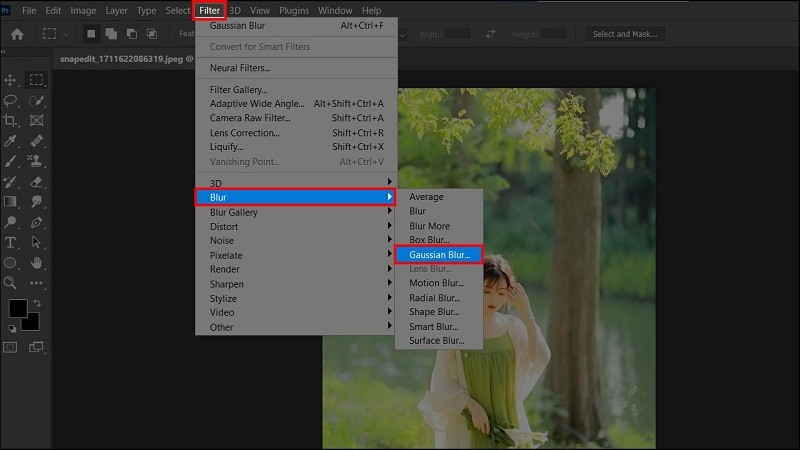The image size is (800, 450).
Task: Choose Add to selection mode
Action: point(111,34)
